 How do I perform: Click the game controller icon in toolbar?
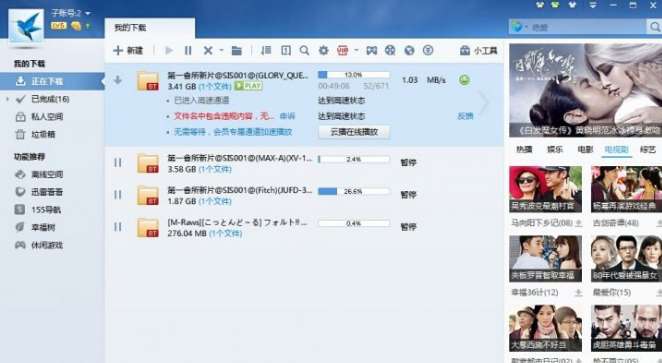372,51
